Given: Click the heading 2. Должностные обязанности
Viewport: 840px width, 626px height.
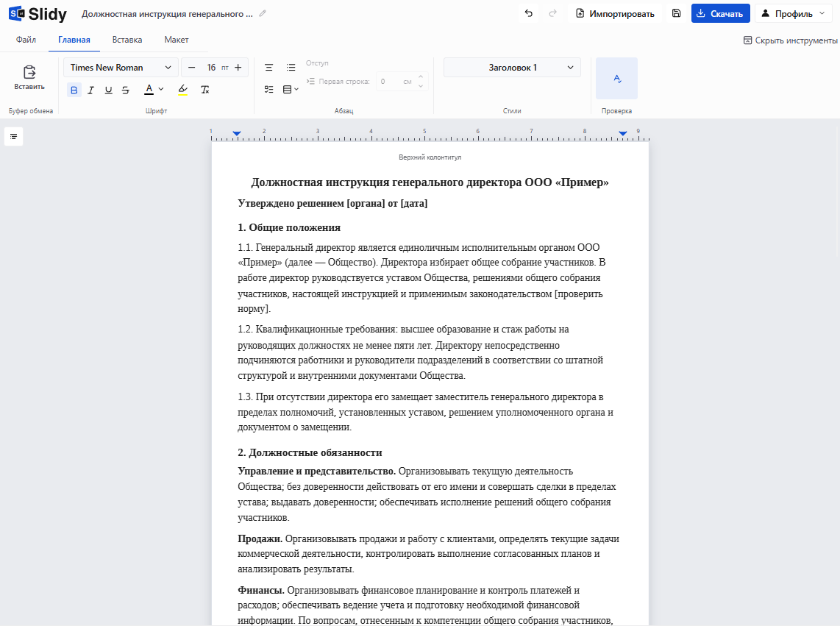Looking at the screenshot, I should click(310, 453).
